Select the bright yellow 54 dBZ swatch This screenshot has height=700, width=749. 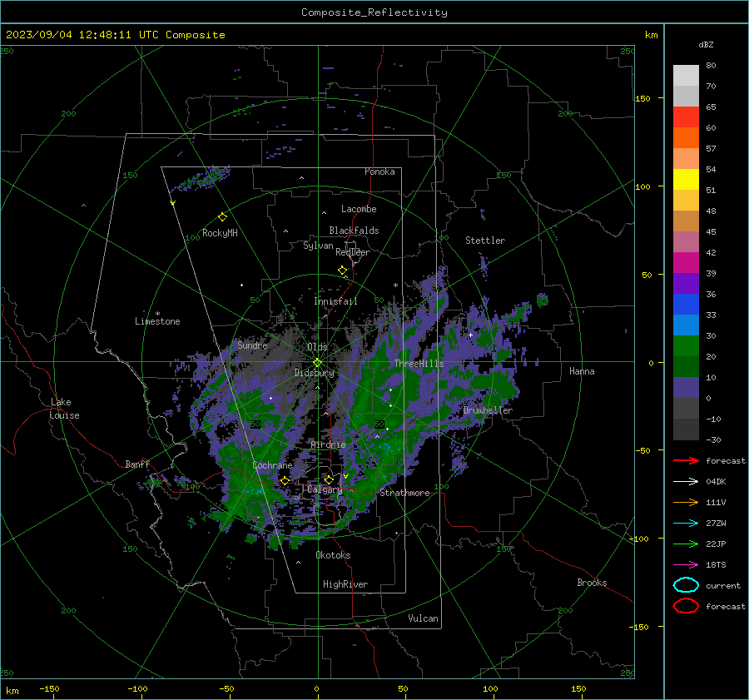point(686,179)
